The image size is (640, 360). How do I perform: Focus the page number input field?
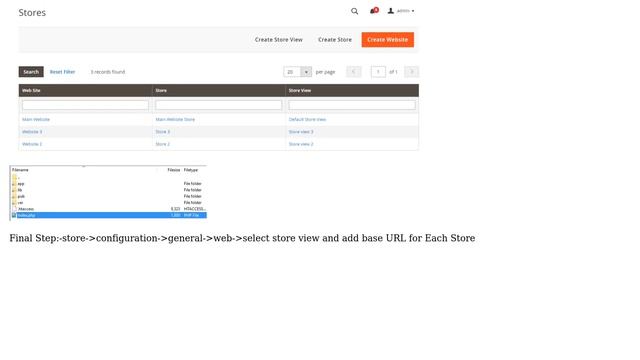click(378, 72)
